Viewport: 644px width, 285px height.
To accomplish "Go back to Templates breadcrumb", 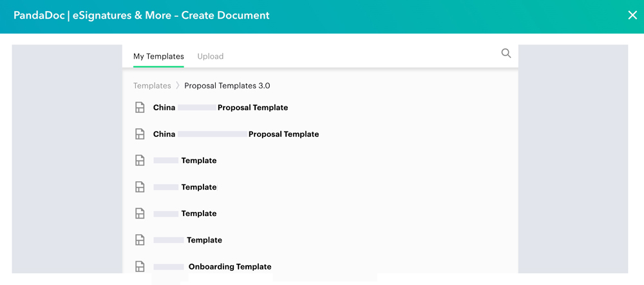I will pyautogui.click(x=152, y=86).
